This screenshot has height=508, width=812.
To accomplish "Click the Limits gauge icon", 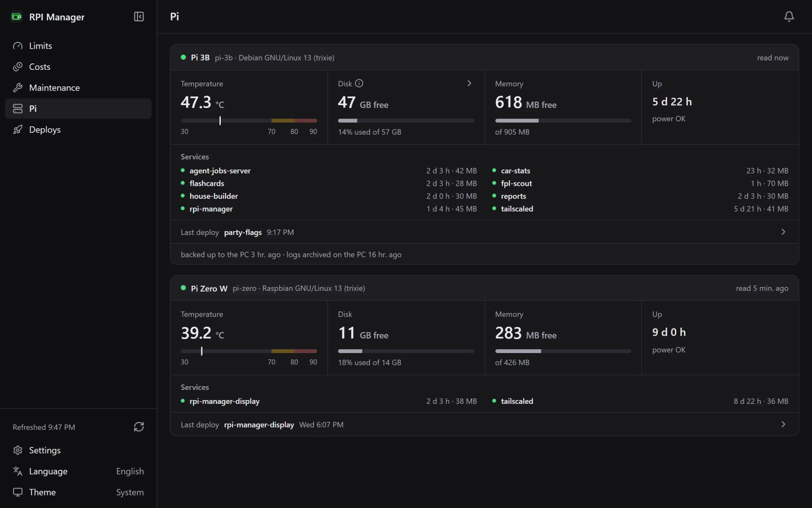I will pos(18,46).
